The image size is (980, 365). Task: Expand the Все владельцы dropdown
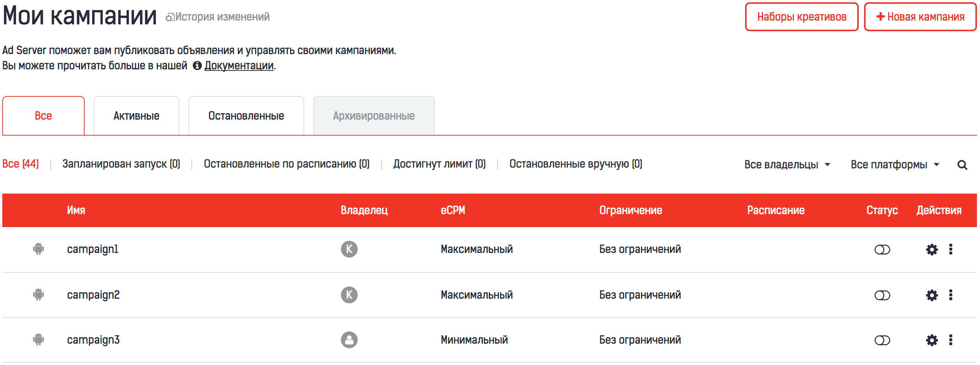(x=787, y=165)
